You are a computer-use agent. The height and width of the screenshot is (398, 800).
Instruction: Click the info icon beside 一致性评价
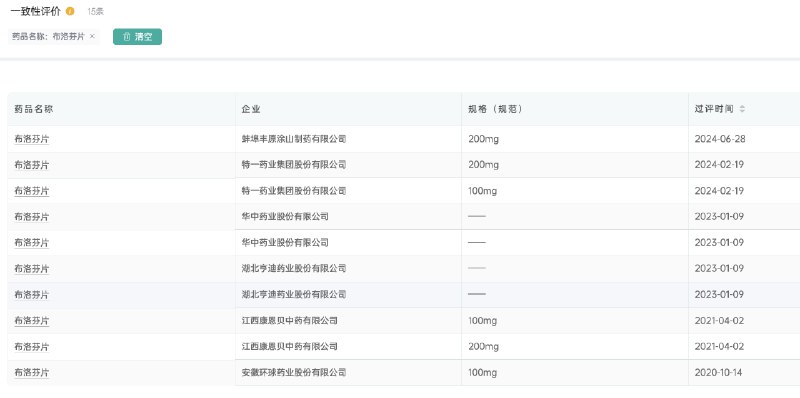tap(70, 11)
